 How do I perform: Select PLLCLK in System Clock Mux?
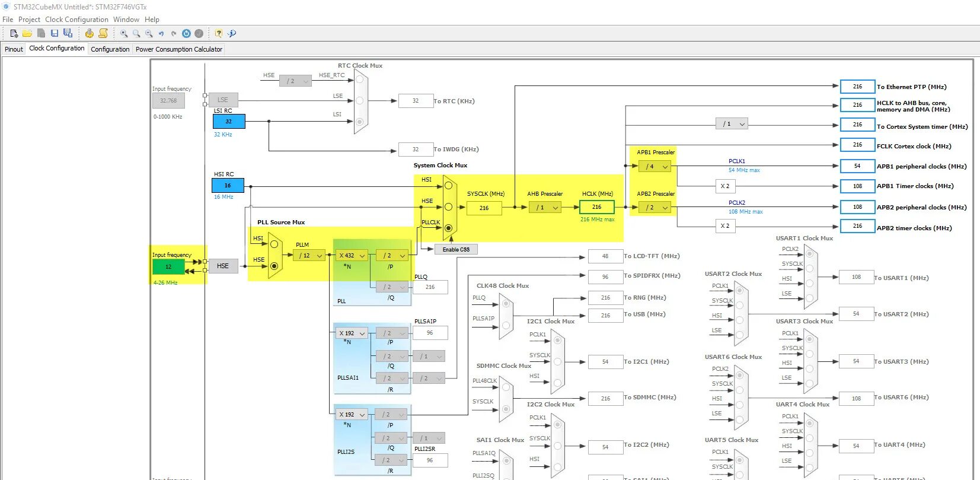click(448, 228)
